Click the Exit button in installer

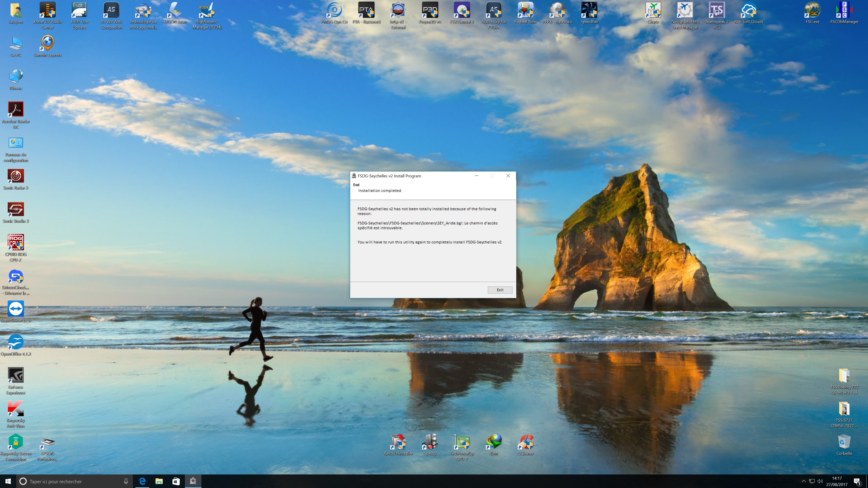tap(500, 290)
